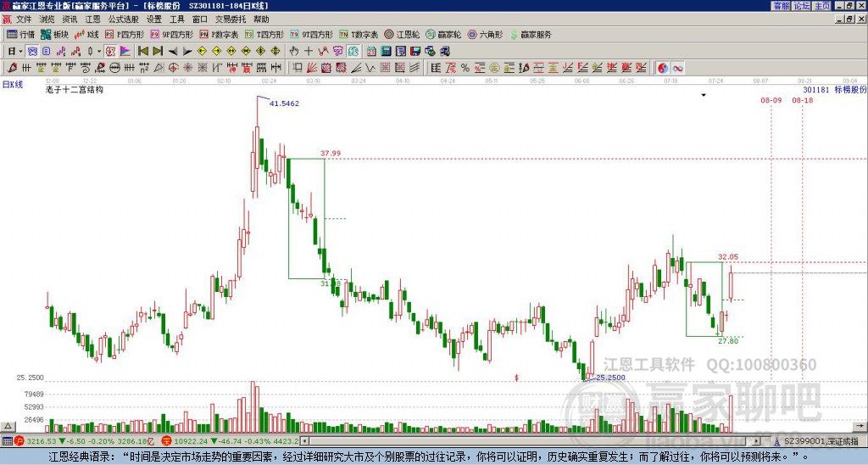Select the hand pan tool
Viewport: 868px width, 465px height.
tap(294, 52)
